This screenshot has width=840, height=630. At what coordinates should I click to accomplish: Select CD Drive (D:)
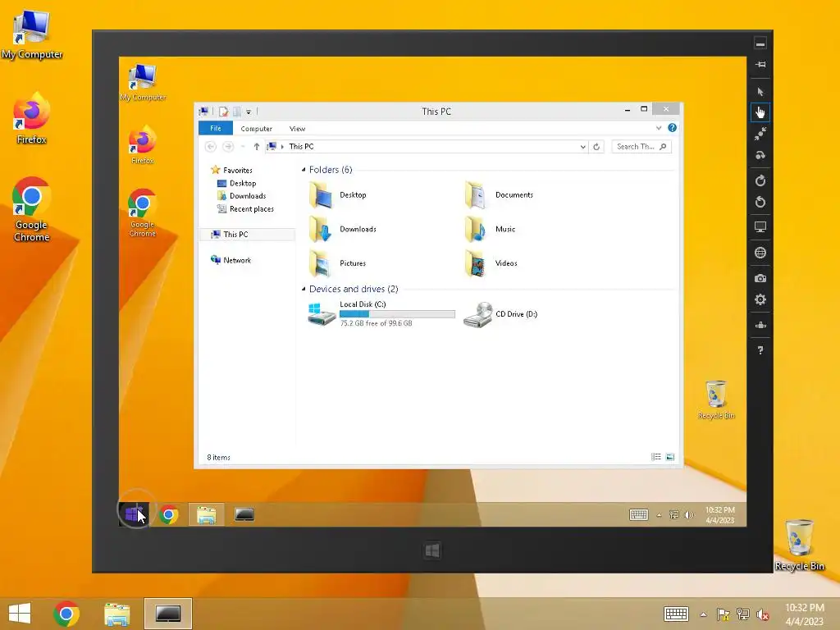[500, 314]
